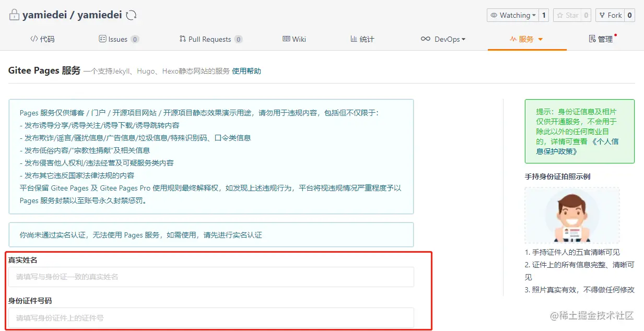Go to the Pull Requests tab
The height and width of the screenshot is (331, 644).
[210, 39]
